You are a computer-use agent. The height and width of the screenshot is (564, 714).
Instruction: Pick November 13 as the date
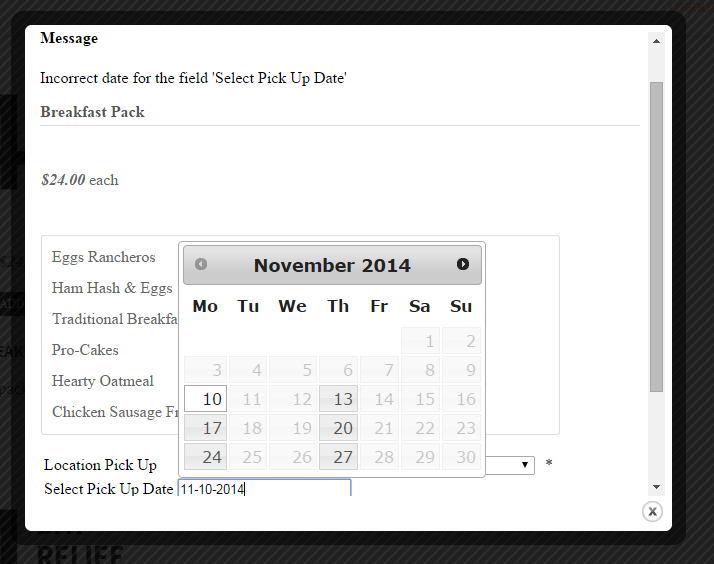338,399
